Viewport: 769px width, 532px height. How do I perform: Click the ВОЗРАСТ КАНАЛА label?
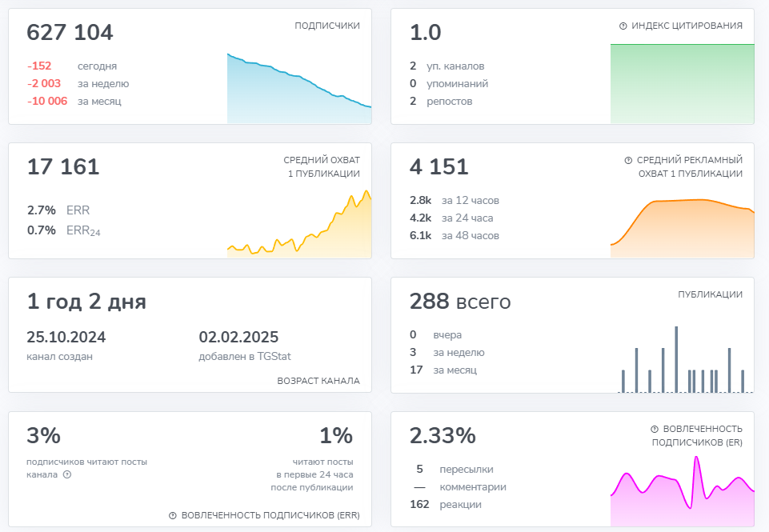(318, 381)
